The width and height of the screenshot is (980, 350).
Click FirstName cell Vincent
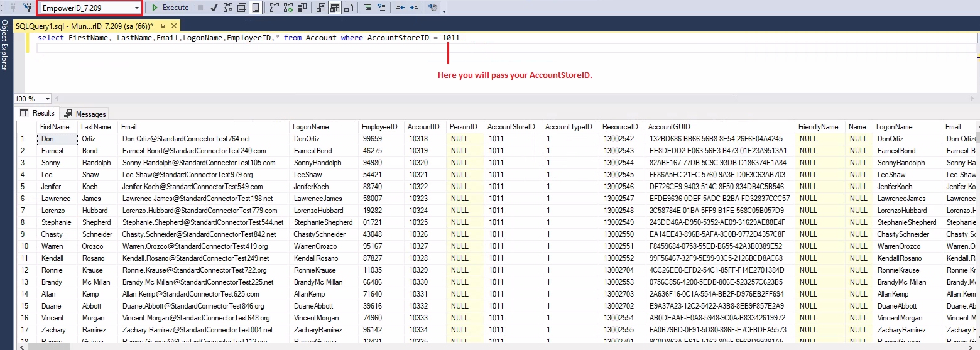point(58,318)
